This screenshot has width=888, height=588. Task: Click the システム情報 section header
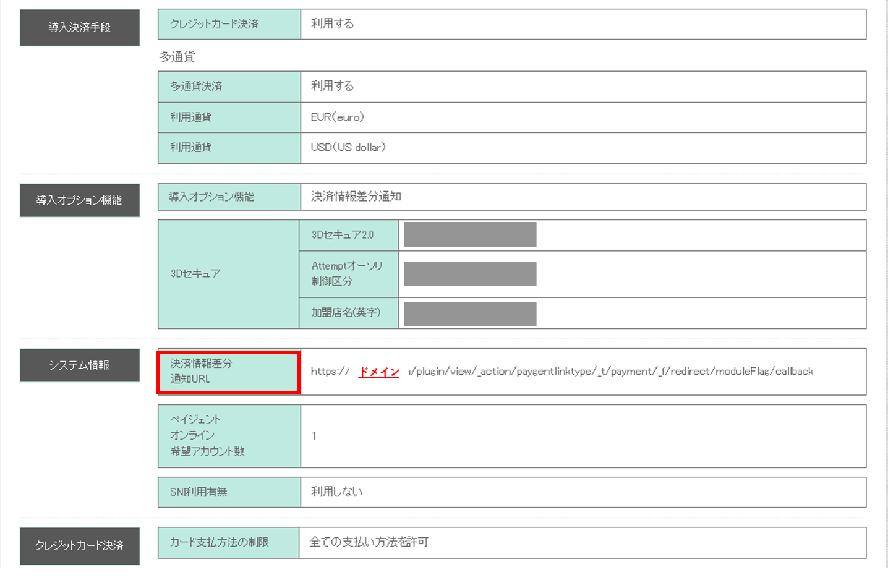pos(80,365)
